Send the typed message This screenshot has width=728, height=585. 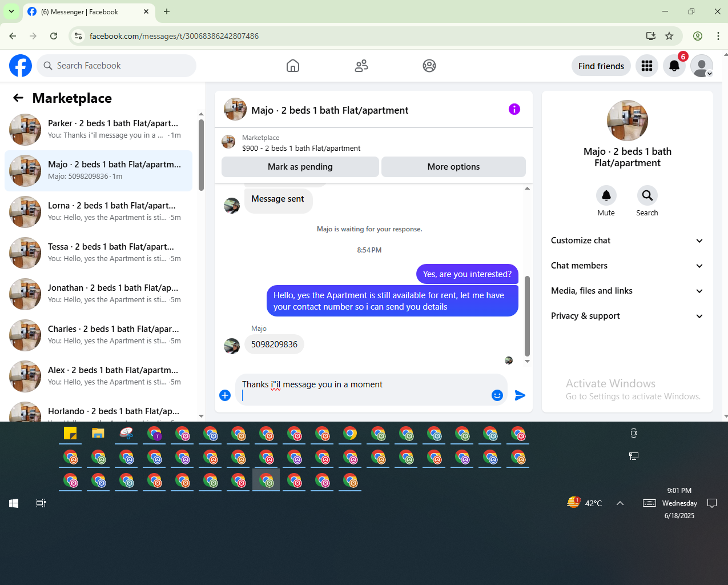(x=520, y=395)
